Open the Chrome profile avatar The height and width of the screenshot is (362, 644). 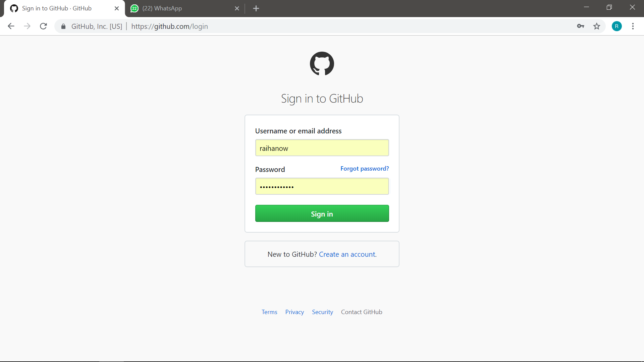tap(617, 26)
